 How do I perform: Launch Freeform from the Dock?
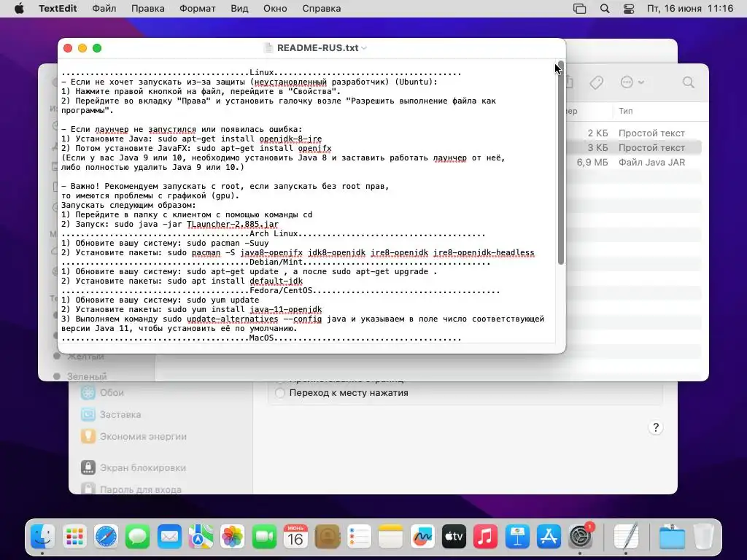point(422,537)
